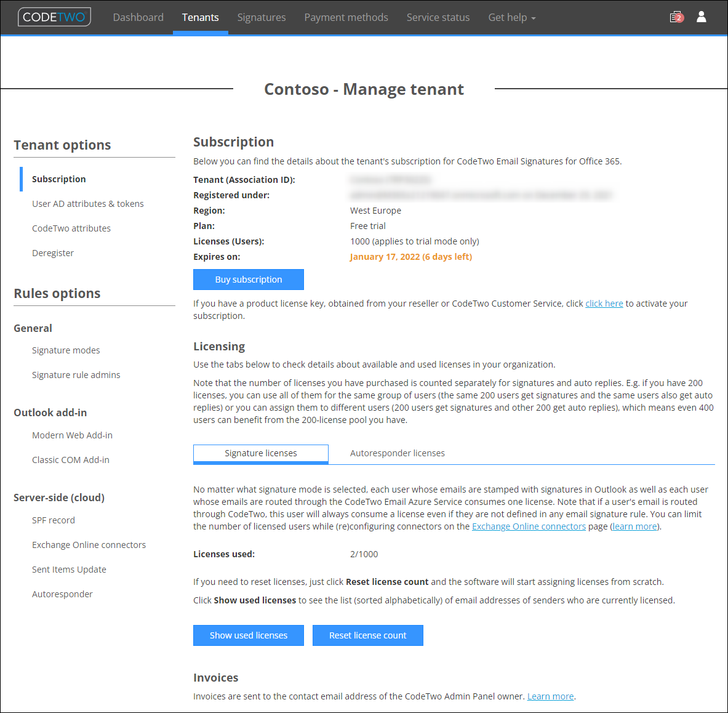Screen dimensions: 728x713
Task: Open the SPF record page
Action: pos(54,520)
